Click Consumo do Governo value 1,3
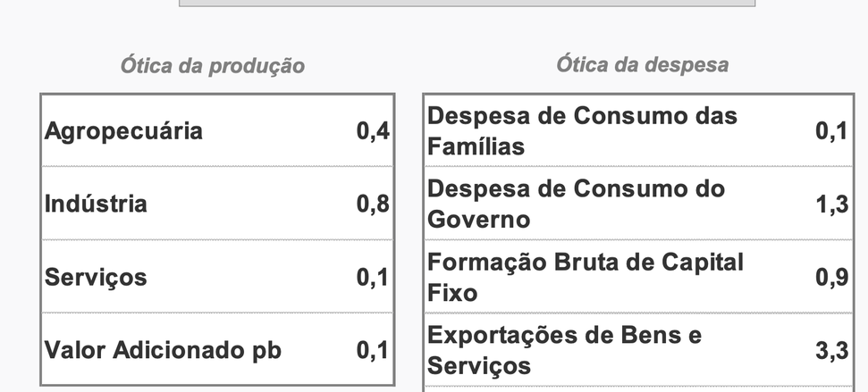Image resolution: width=868 pixels, height=392 pixels. [831, 204]
